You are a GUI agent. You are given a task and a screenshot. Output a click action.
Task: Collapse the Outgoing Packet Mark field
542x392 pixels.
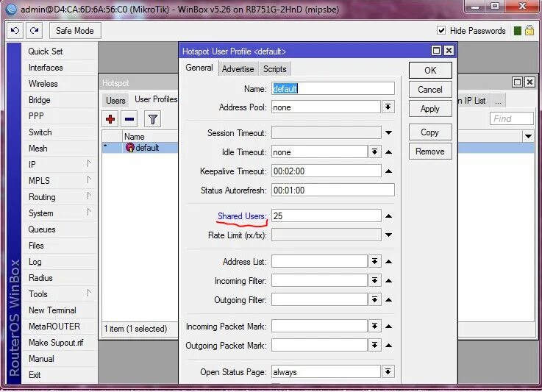tap(388, 346)
